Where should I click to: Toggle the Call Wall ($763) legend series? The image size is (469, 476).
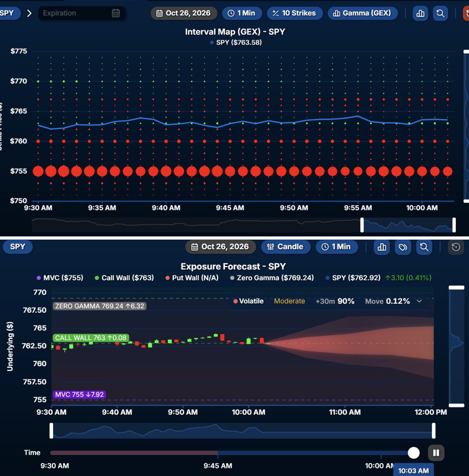pos(124,278)
